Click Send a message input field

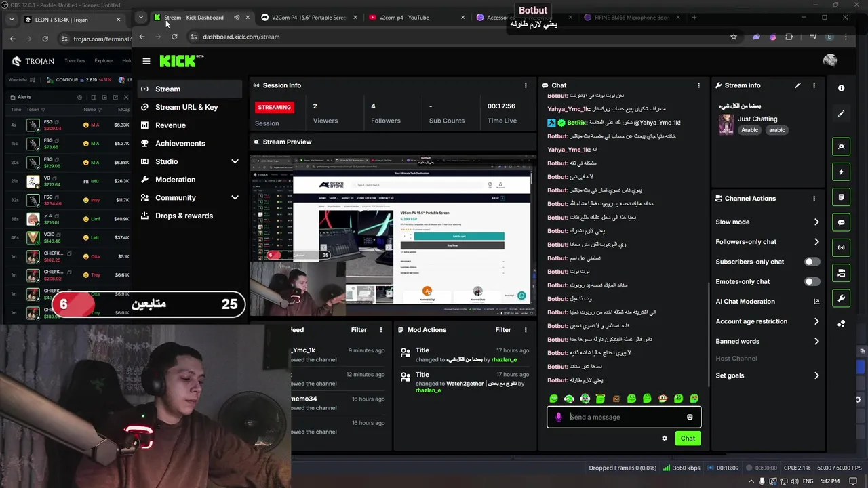click(x=623, y=417)
